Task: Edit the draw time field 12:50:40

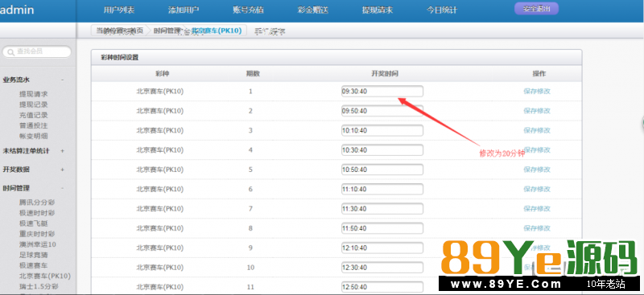Action: pyautogui.click(x=382, y=287)
